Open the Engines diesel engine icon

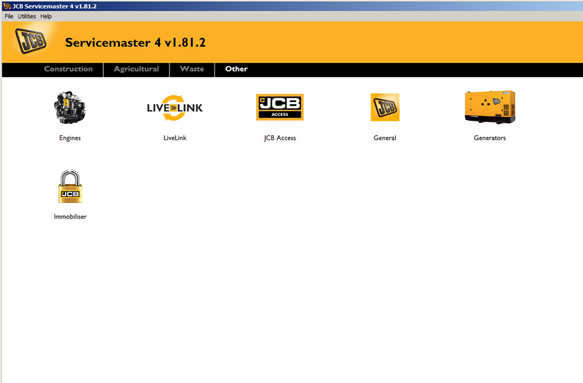[70, 107]
